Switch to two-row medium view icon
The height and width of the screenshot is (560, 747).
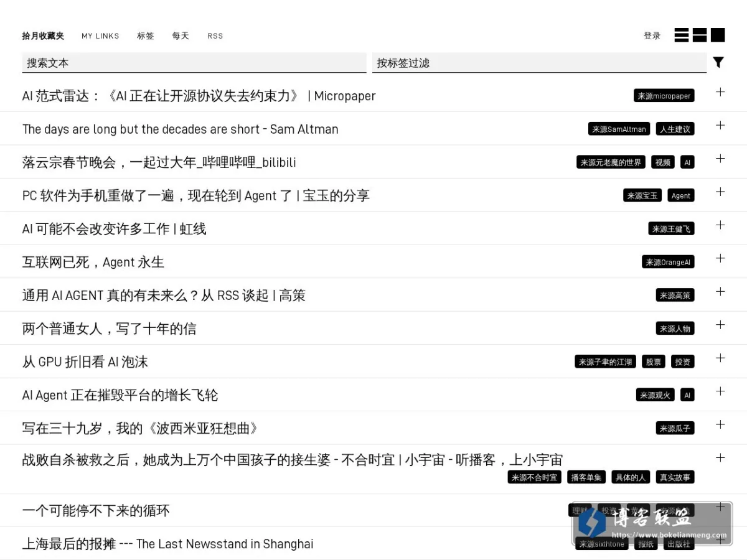[x=700, y=35]
